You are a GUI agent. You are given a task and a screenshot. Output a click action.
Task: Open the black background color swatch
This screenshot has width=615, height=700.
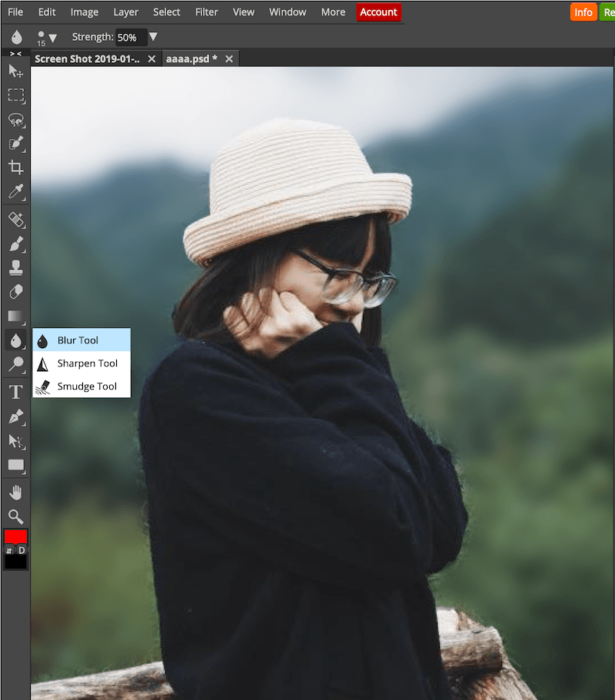click(15, 562)
